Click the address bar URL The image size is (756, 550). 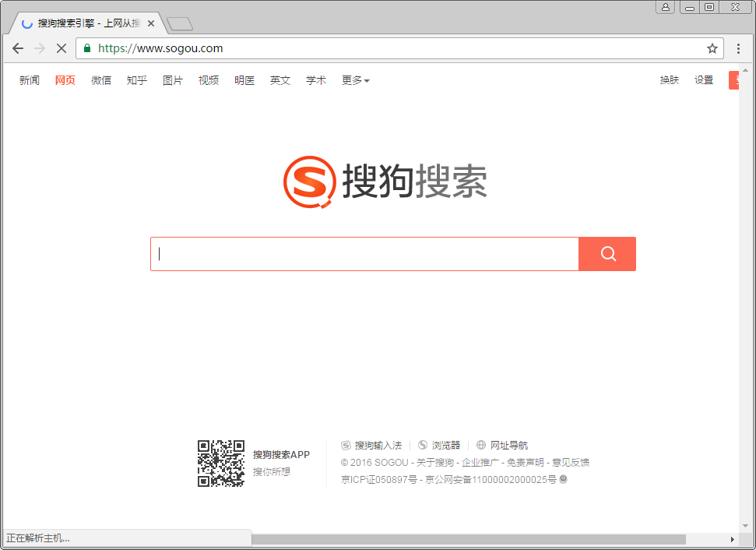pos(160,48)
